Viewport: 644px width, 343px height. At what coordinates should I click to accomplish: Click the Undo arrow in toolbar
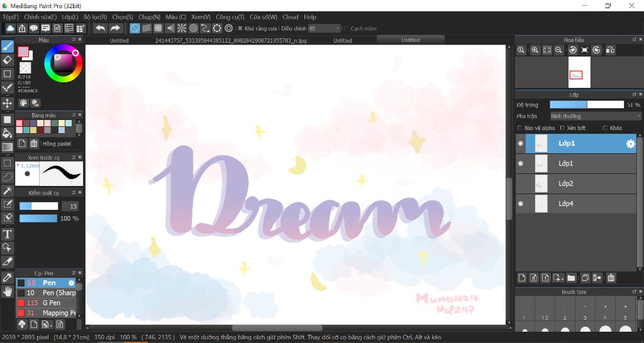[100, 28]
